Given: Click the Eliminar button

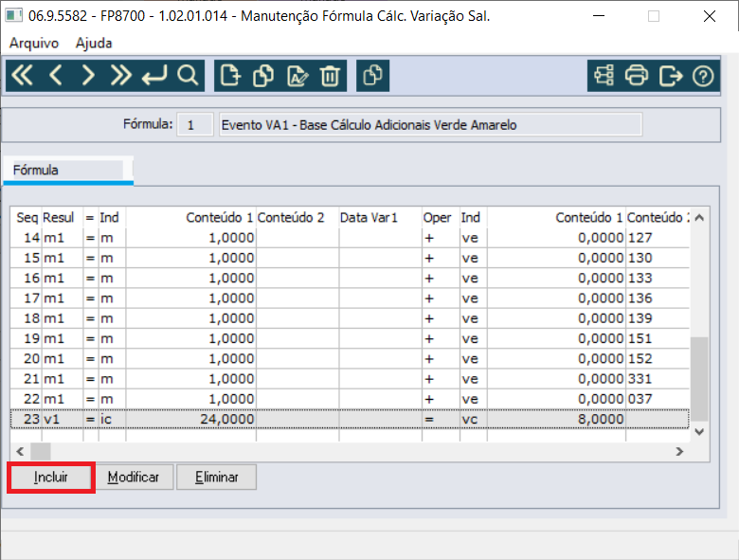Looking at the screenshot, I should coord(217,477).
